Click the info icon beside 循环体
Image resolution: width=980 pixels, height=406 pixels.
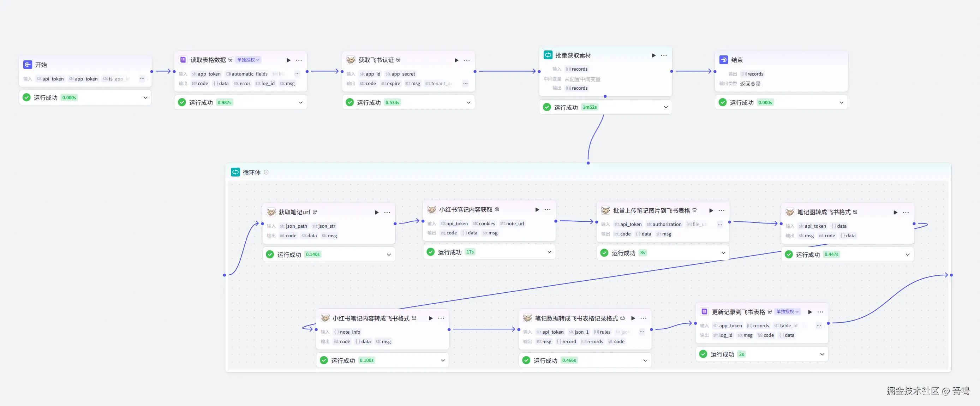pos(266,172)
